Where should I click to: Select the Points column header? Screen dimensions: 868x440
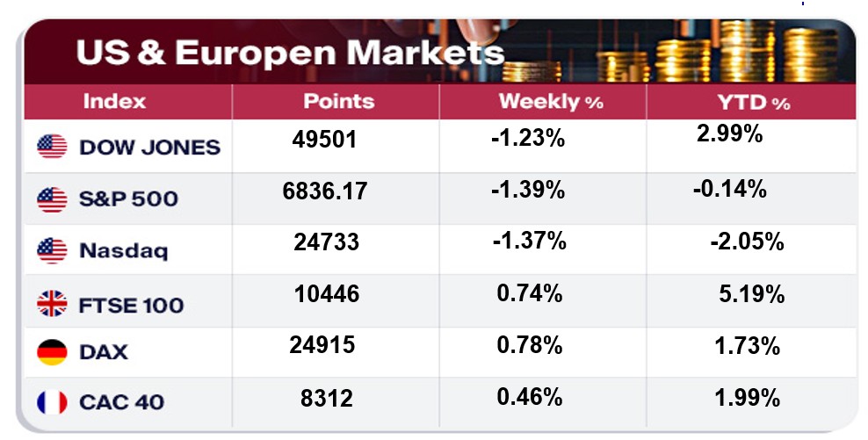(338, 101)
